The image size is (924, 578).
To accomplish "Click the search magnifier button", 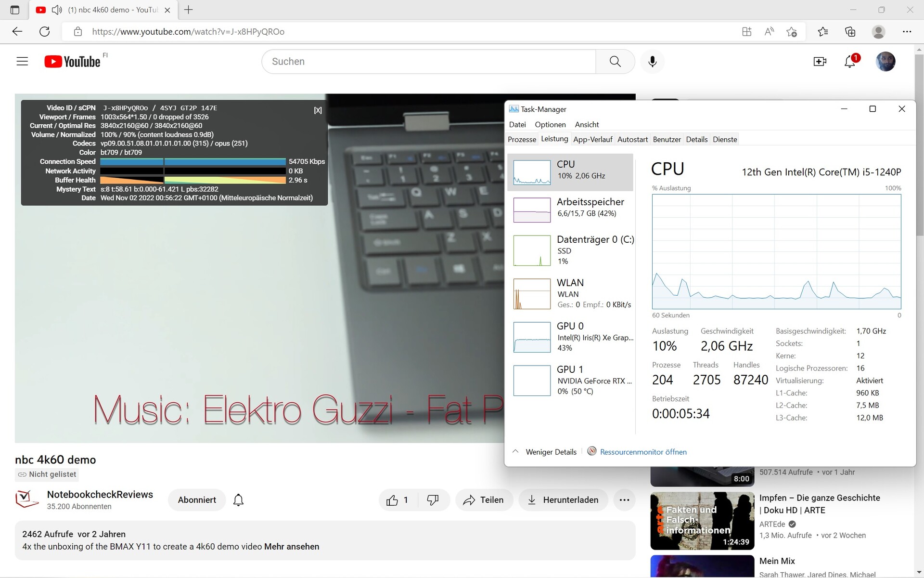I will 615,61.
